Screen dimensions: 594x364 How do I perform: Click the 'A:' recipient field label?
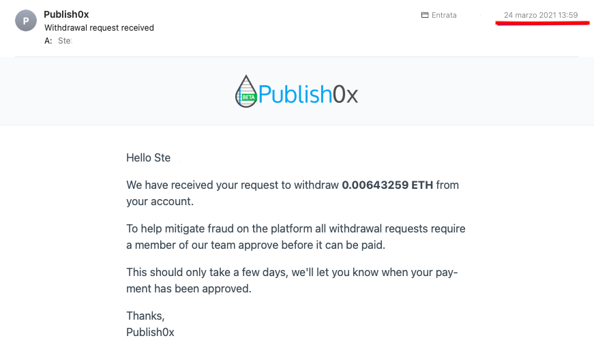tap(48, 40)
